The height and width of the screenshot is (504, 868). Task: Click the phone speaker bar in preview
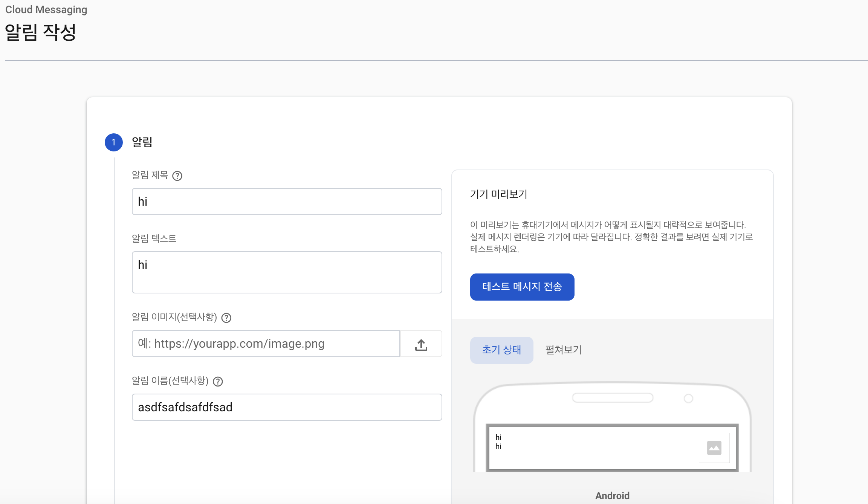click(x=613, y=398)
